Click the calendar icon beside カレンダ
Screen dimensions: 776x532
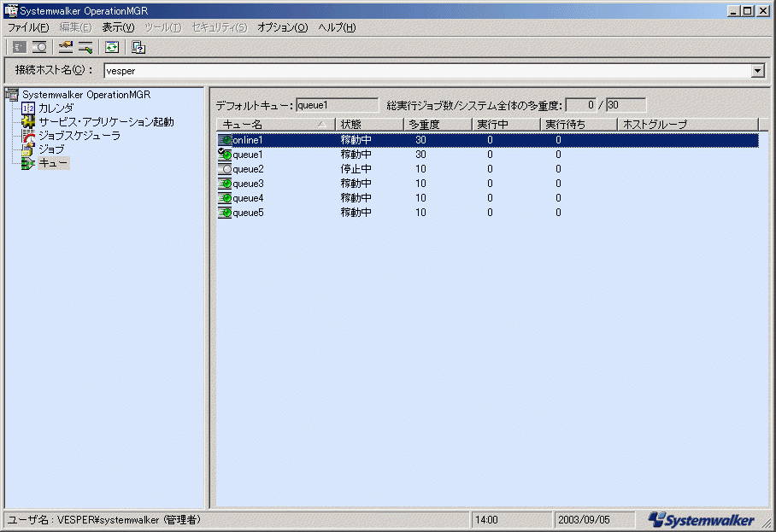pyautogui.click(x=28, y=108)
